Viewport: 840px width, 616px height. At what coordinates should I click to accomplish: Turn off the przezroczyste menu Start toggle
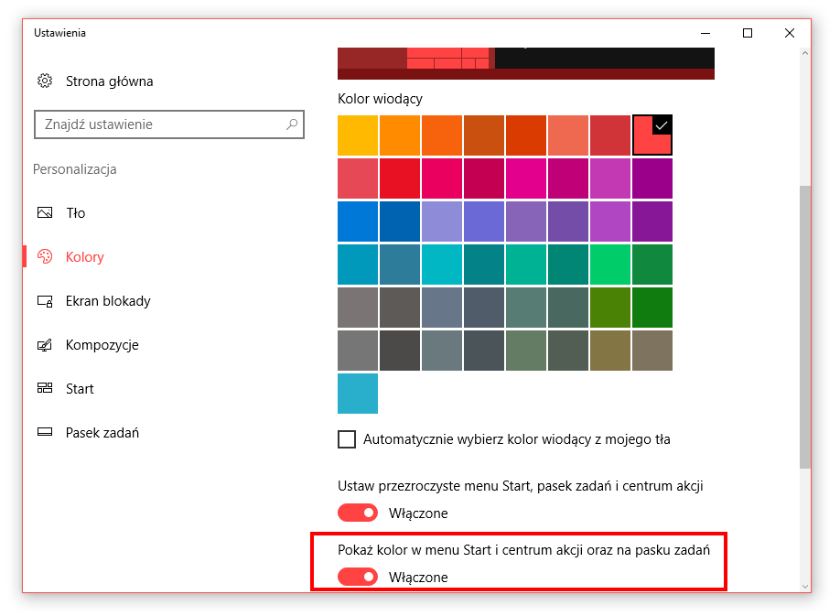pyautogui.click(x=358, y=513)
